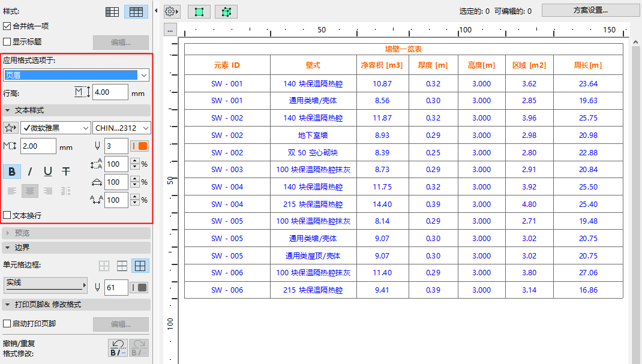Select the horizontal-lines cell border icon
Viewport: 642px width, 364px height.
pyautogui.click(x=122, y=266)
